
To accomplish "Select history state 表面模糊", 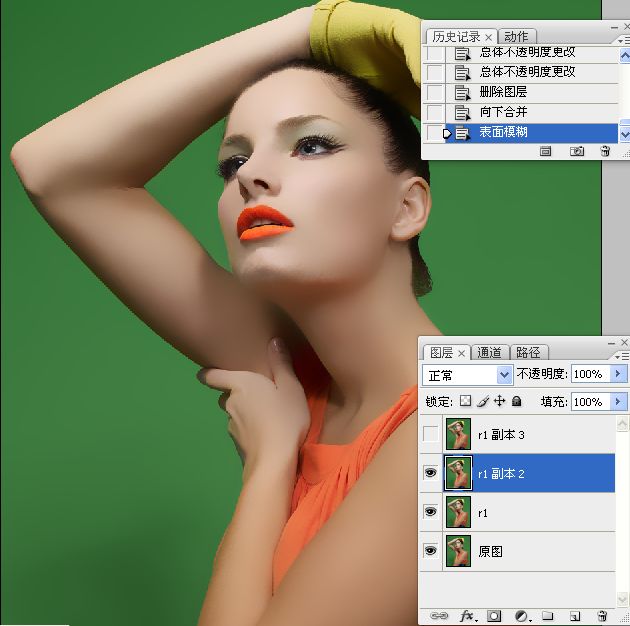I will 532,133.
